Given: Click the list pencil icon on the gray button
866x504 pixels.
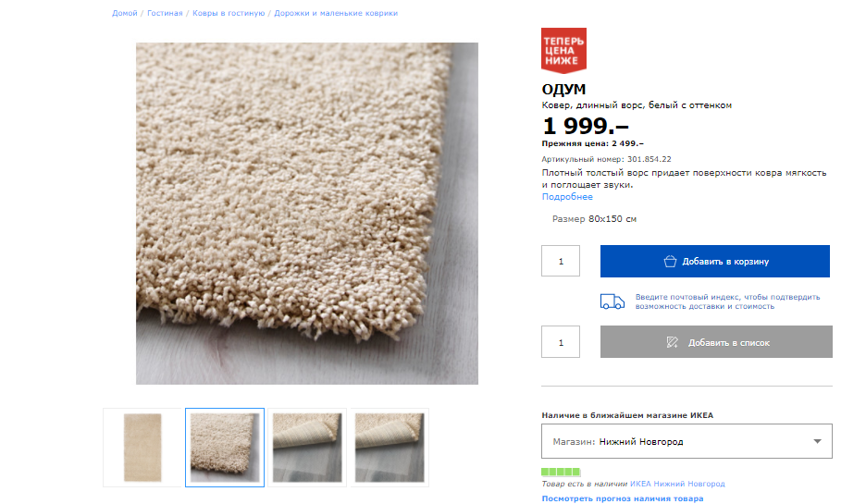Looking at the screenshot, I should click(673, 342).
